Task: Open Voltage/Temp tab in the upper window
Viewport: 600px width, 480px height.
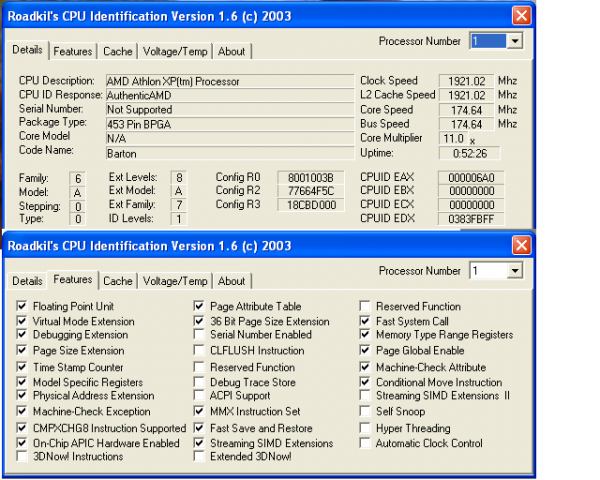Action: [175, 51]
